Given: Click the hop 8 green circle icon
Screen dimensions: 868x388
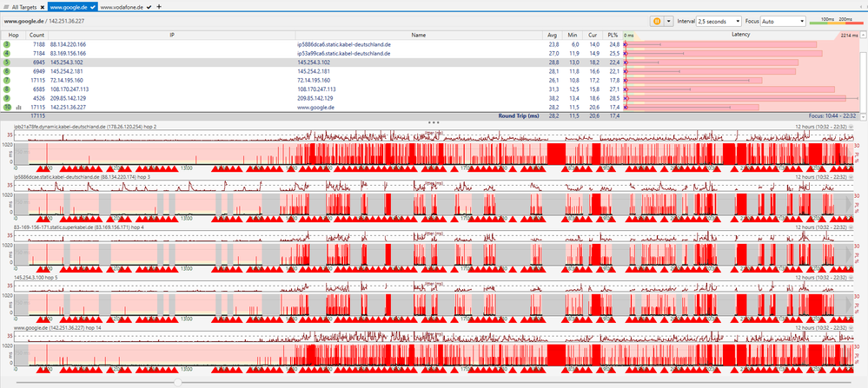Looking at the screenshot, I should pyautogui.click(x=7, y=89).
